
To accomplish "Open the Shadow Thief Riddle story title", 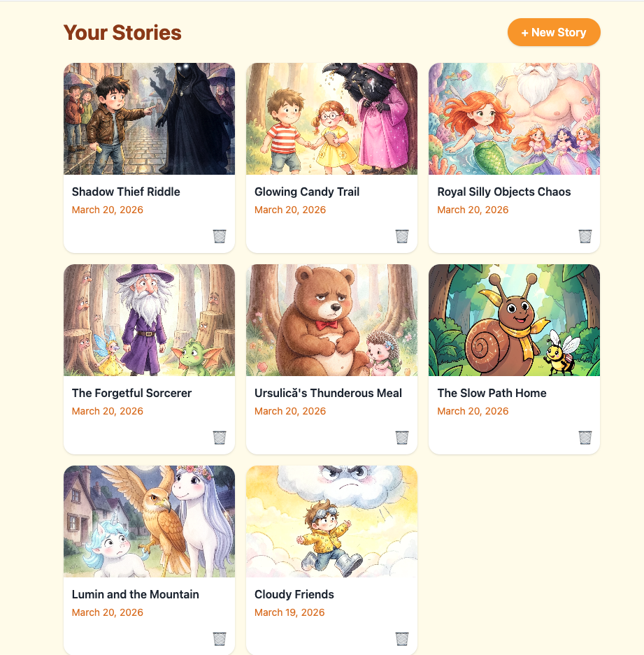I will 125,192.
